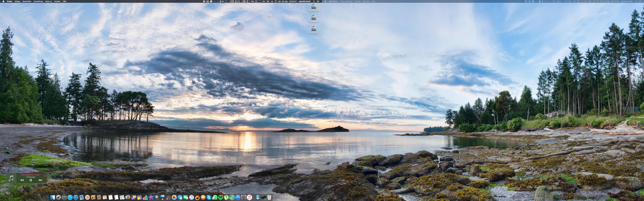The width and height of the screenshot is (644, 201).
Task: Open the volume control in menu bar
Action: 268,1
